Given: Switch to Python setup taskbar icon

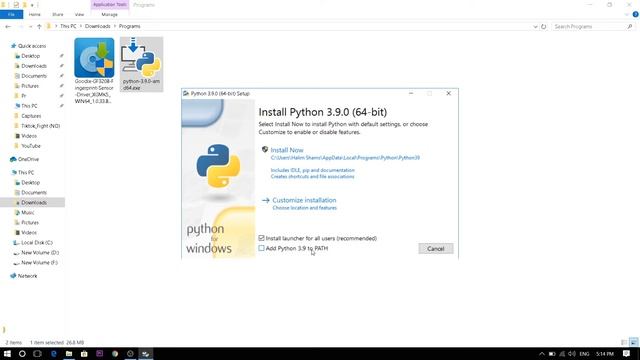Looking at the screenshot, I should tap(146, 353).
